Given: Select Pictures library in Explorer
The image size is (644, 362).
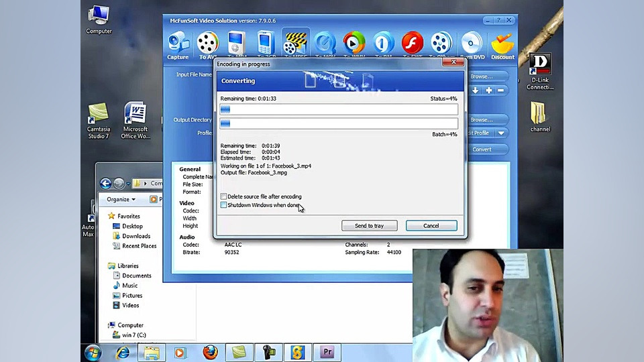Looking at the screenshot, I should coord(132,296).
